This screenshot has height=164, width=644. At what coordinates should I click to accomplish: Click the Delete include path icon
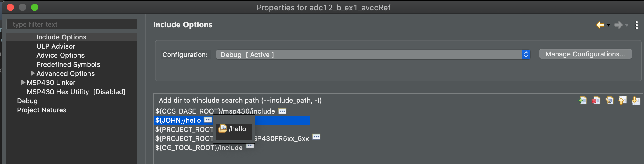(596, 100)
